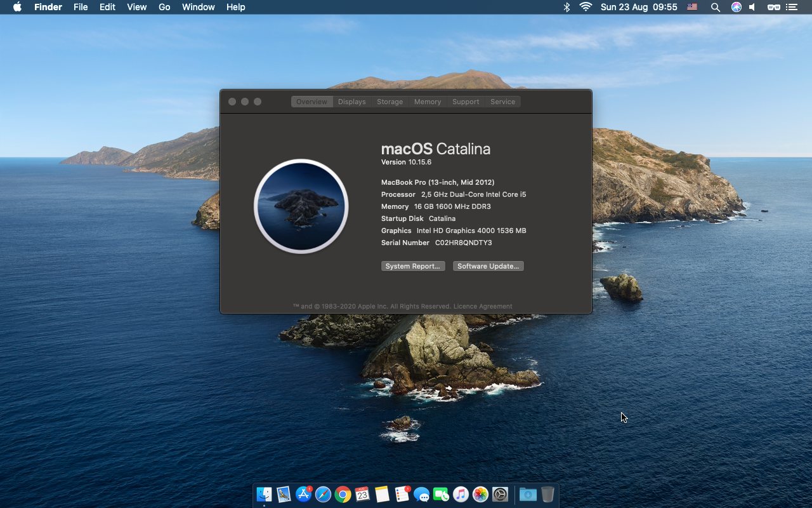Switch to the Storage tab
Screen dimensions: 812x508
pyautogui.click(x=390, y=102)
